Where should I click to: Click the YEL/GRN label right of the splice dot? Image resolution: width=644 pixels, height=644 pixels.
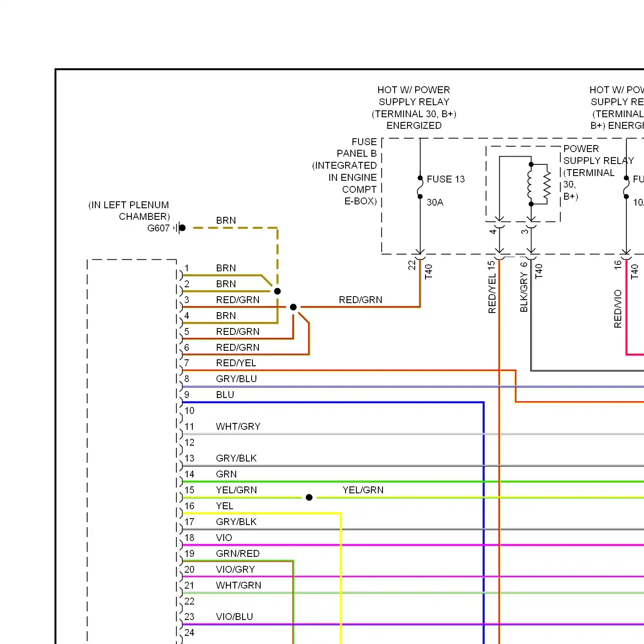pyautogui.click(x=363, y=490)
